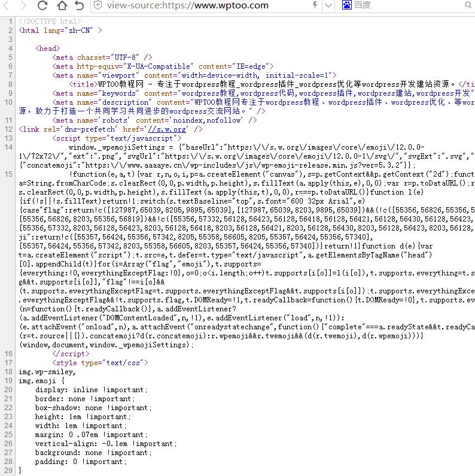Image resolution: width=475 pixels, height=476 pixels.
Task: Click the Baidu paw search engine icon
Action: (x=347, y=5)
